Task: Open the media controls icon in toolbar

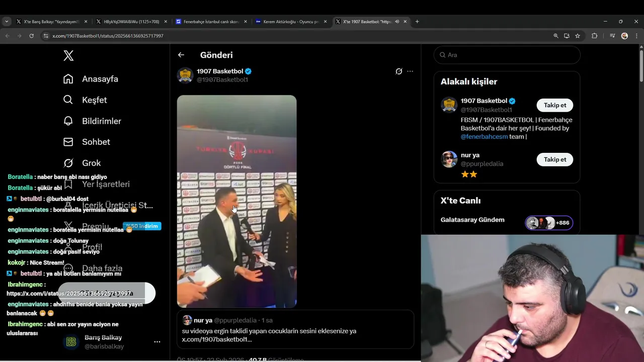Action: point(612,36)
